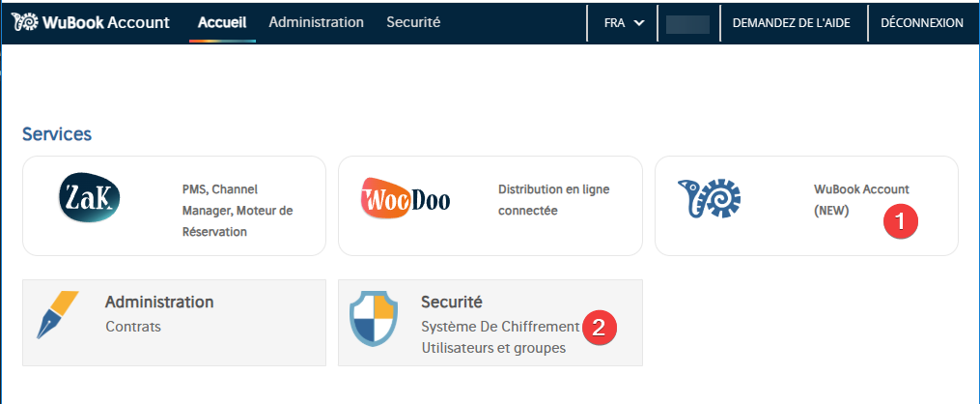Click the DEMANDEZ DE L'AIDE button
Screen dimensions: 980x404
click(x=791, y=23)
